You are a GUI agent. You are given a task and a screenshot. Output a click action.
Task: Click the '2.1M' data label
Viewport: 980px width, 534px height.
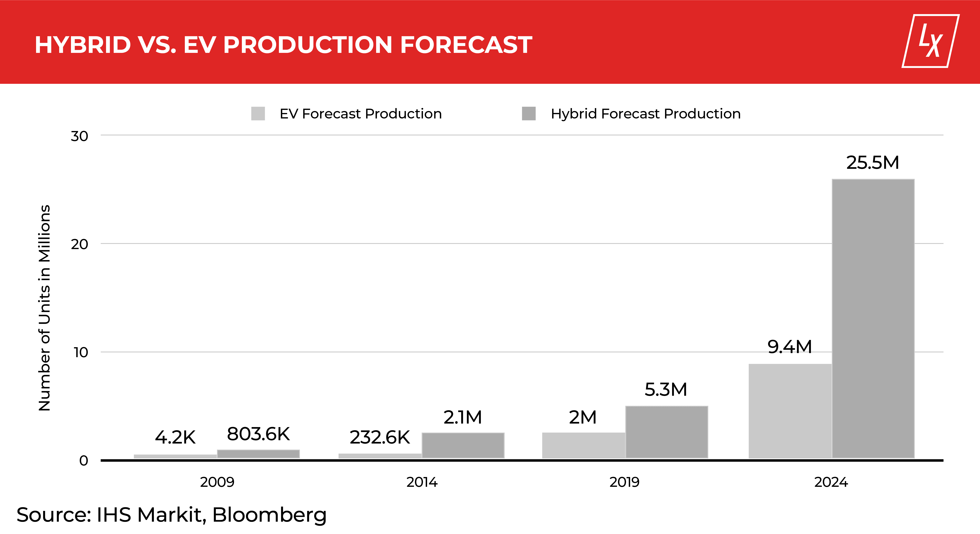click(463, 417)
